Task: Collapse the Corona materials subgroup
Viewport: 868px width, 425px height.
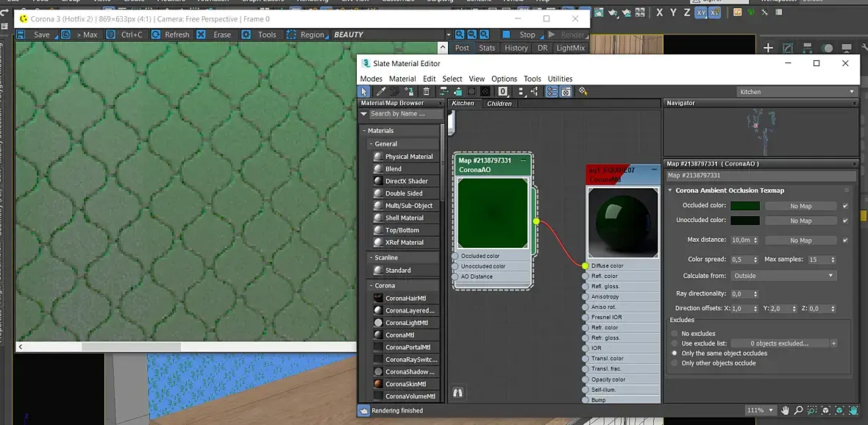Action: pos(370,285)
